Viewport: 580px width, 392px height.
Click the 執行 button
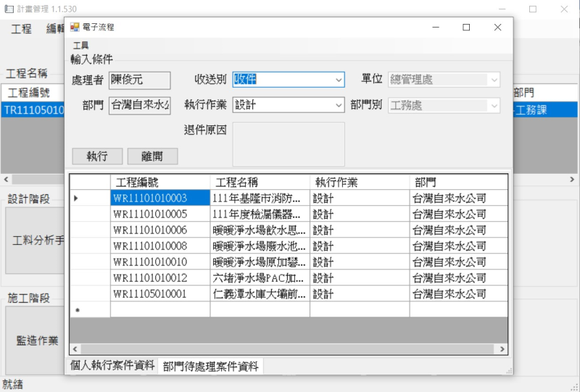pyautogui.click(x=97, y=156)
